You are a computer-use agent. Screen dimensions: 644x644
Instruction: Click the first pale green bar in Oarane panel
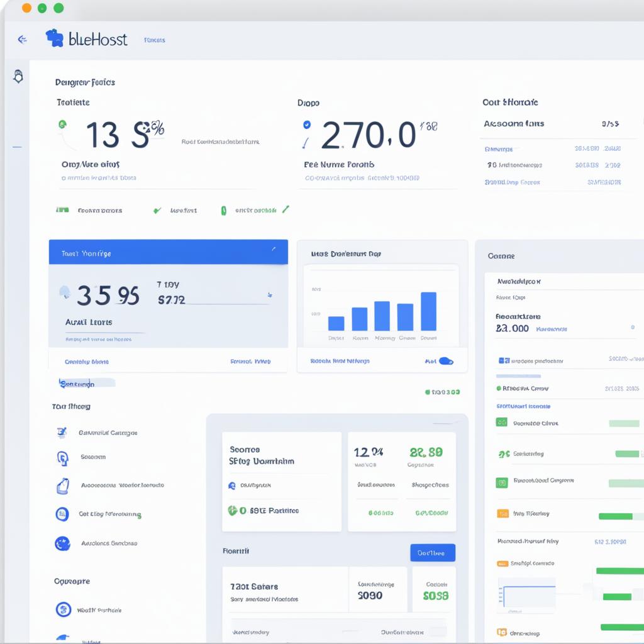pos(624,423)
